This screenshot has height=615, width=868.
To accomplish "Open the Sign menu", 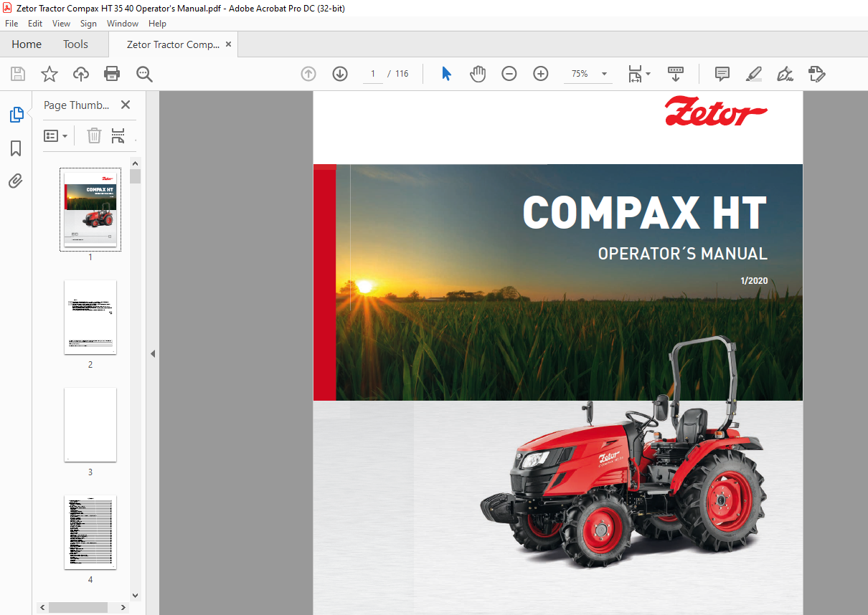I will 88,24.
